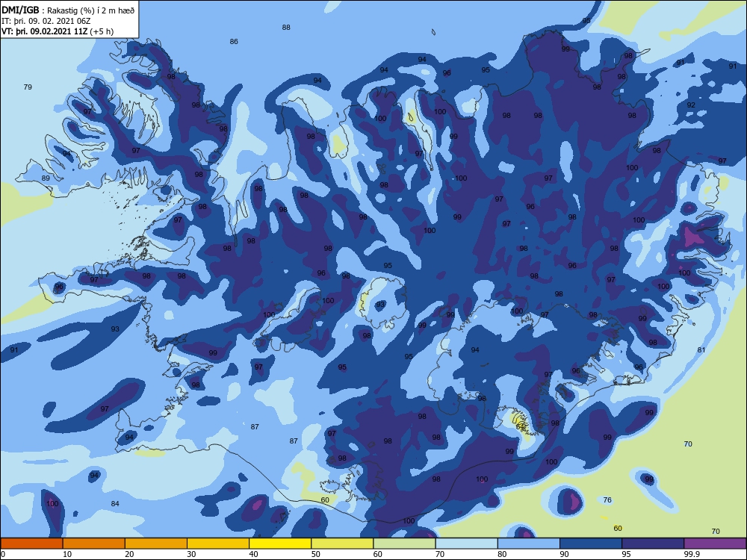This screenshot has height=560, width=747.
Task: Click the 'DMI/IGB : Rakastig (%) í 2 m hæð' title
Action: (68, 10)
